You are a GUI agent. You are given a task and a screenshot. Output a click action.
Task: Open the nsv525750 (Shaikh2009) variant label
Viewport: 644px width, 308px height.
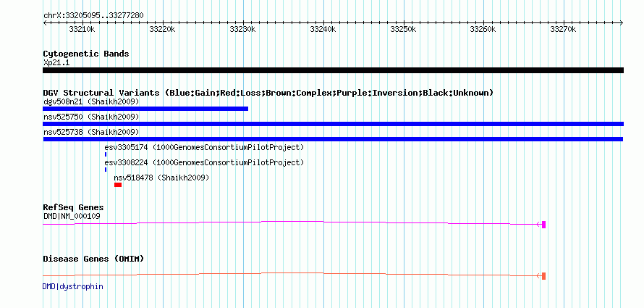[91, 117]
